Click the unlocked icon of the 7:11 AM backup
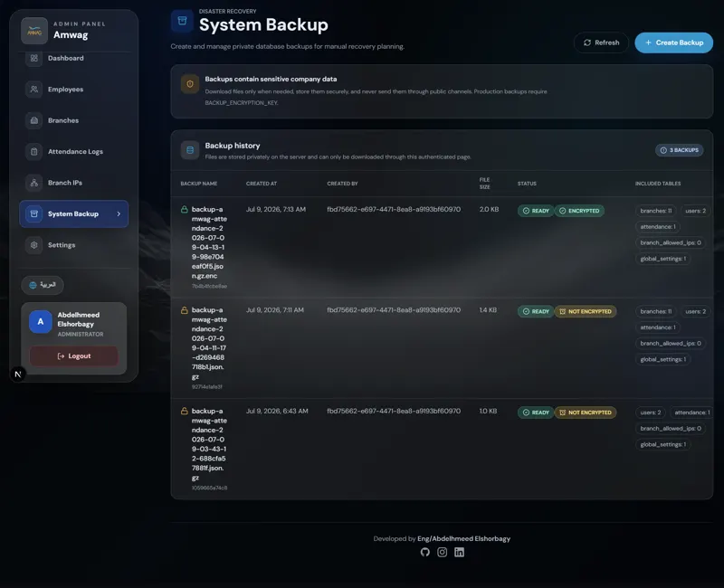Viewport: 724px width, 588px height. point(185,310)
